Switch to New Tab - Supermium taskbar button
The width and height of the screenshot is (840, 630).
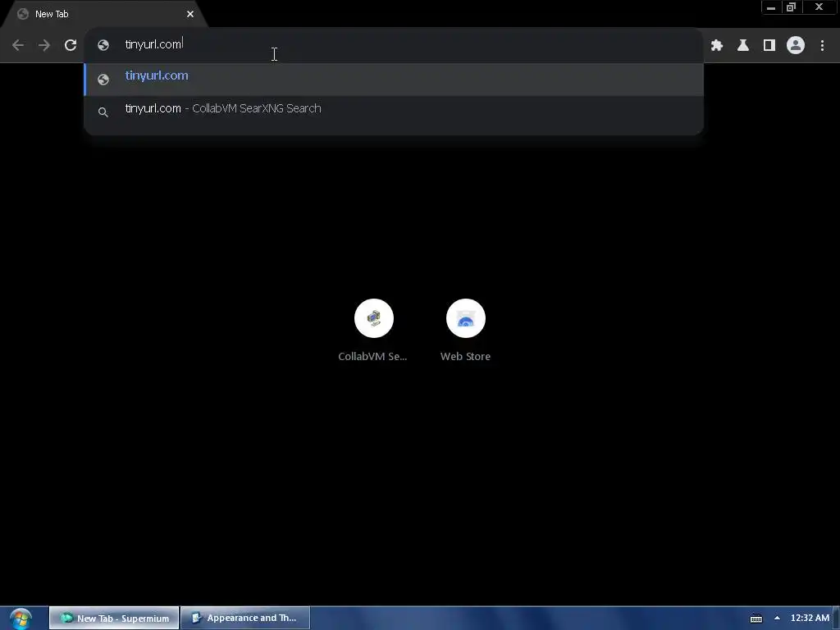coord(114,619)
